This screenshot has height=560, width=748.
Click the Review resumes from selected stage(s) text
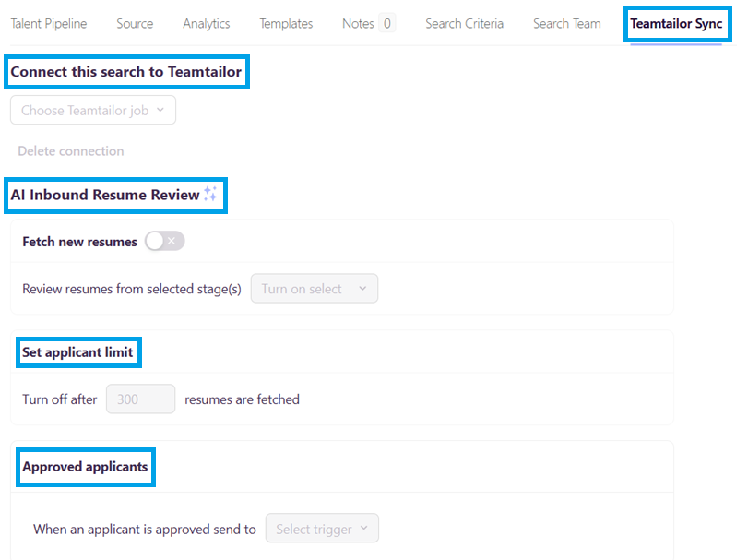[132, 289]
